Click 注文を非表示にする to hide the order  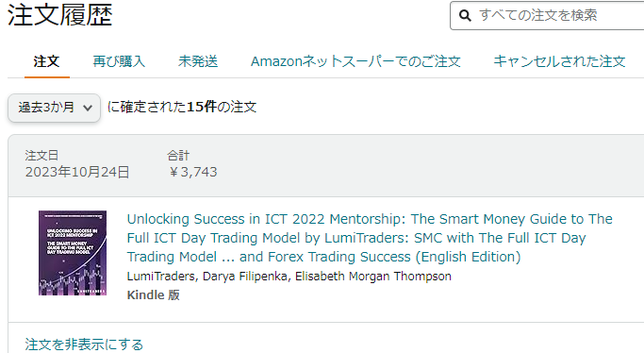(84, 345)
